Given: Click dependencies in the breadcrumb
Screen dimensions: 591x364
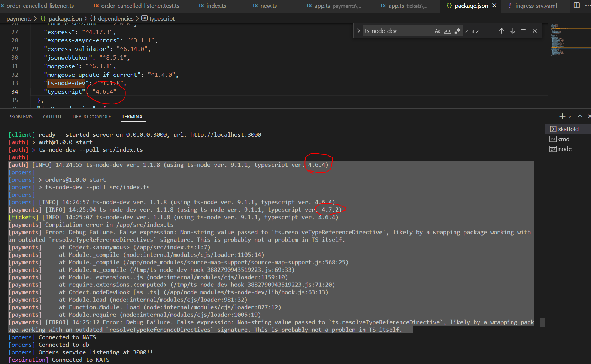Looking at the screenshot, I should point(115,18).
